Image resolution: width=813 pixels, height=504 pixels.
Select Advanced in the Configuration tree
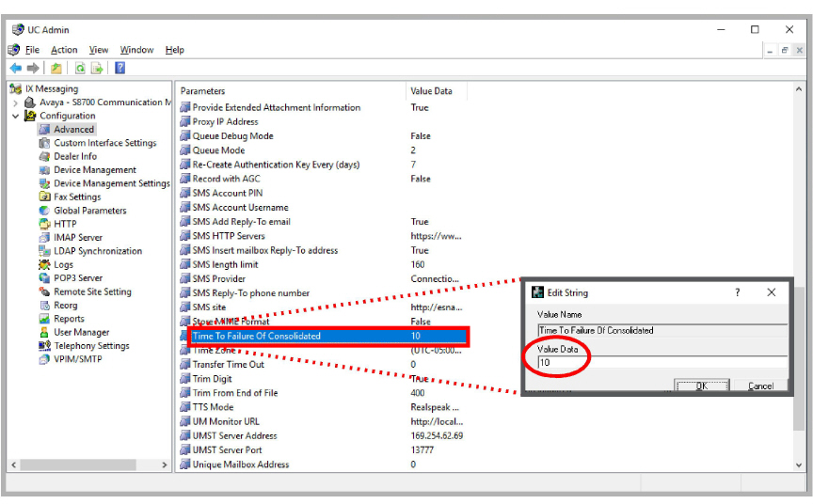pyautogui.click(x=73, y=130)
